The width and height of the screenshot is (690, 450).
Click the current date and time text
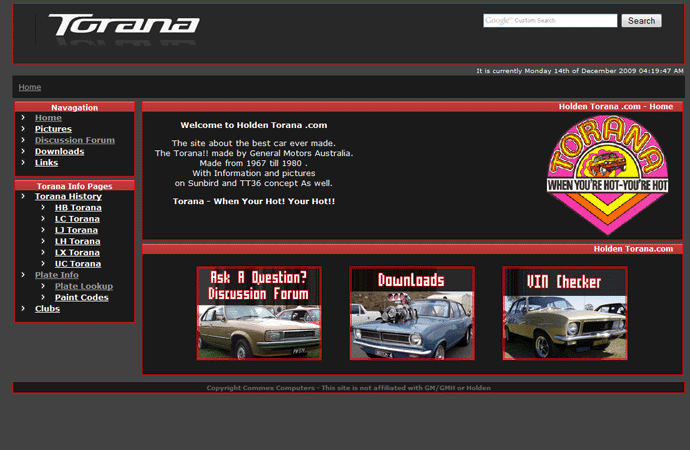coord(580,71)
